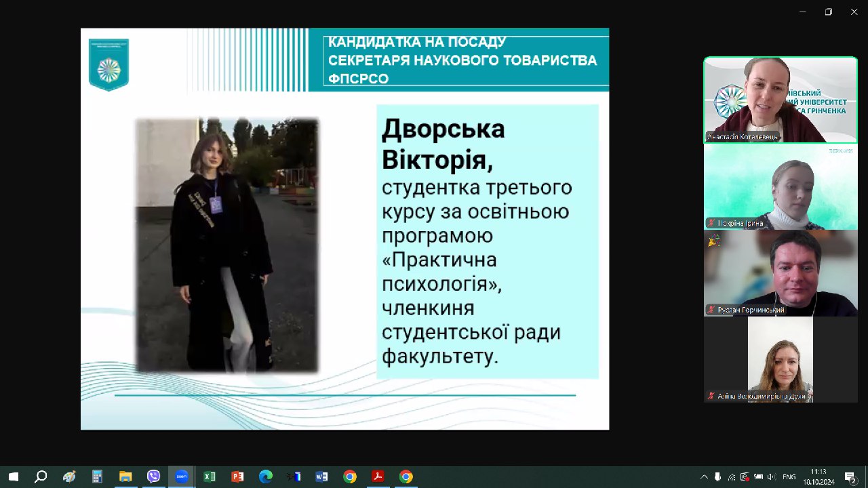The height and width of the screenshot is (488, 868).
Task: Open Windows Search
Action: [41, 478]
